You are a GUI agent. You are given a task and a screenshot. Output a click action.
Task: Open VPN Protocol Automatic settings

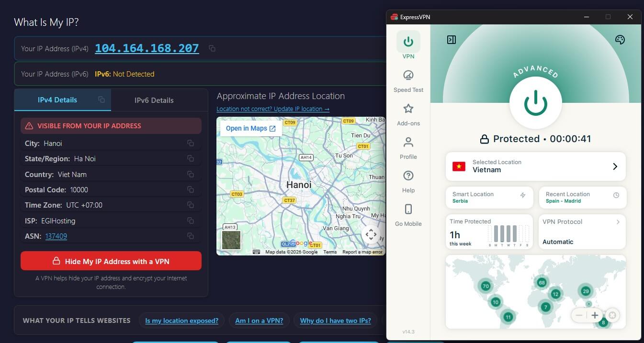pos(583,232)
